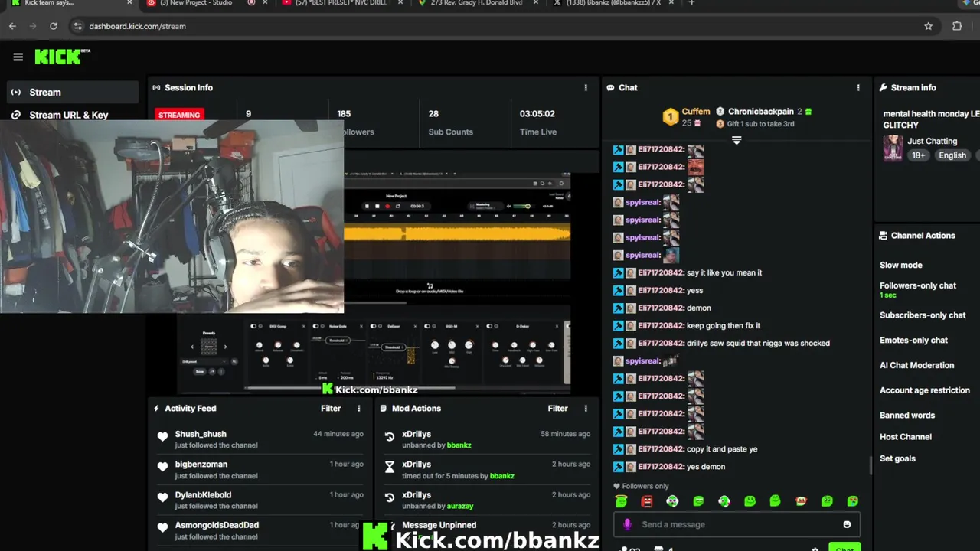Screen dimensions: 980x551
Task: Toggle Slow mode channel action
Action: tap(900, 266)
